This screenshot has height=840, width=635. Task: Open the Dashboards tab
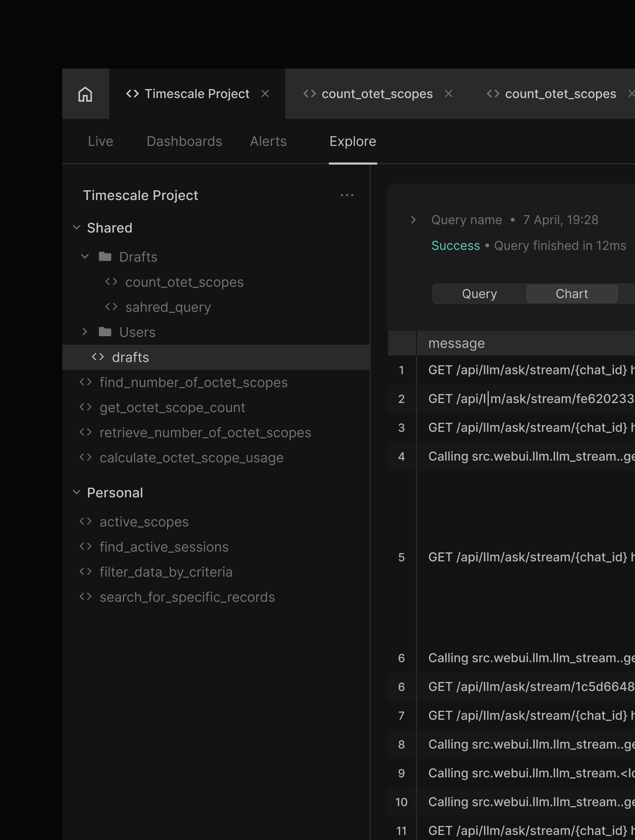184,141
